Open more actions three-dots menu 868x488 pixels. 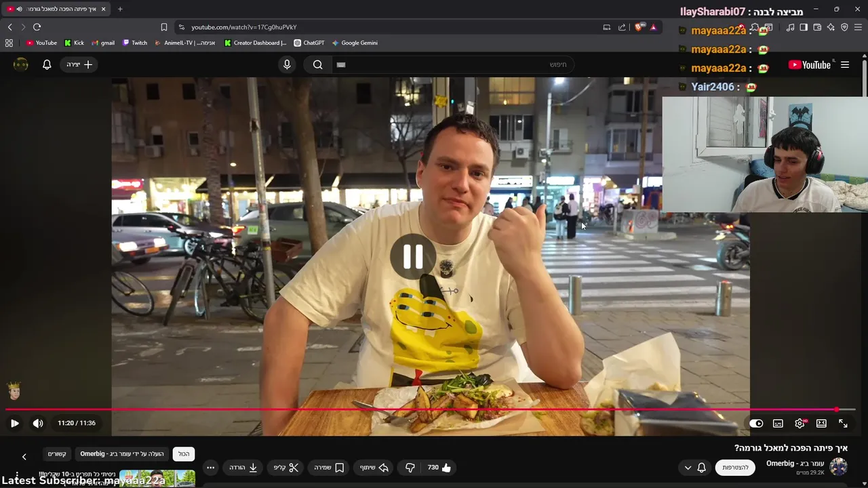pos(210,467)
